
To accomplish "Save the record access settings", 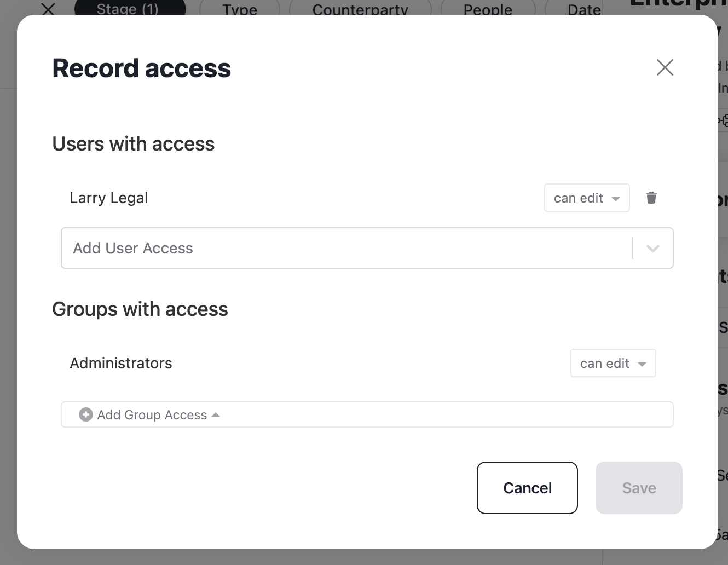I will coord(639,488).
